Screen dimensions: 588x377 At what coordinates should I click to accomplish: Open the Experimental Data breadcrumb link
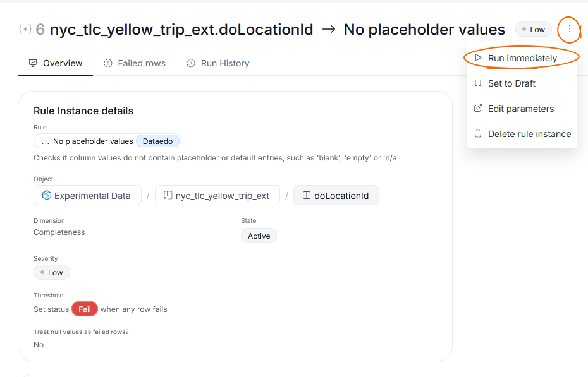coord(87,195)
